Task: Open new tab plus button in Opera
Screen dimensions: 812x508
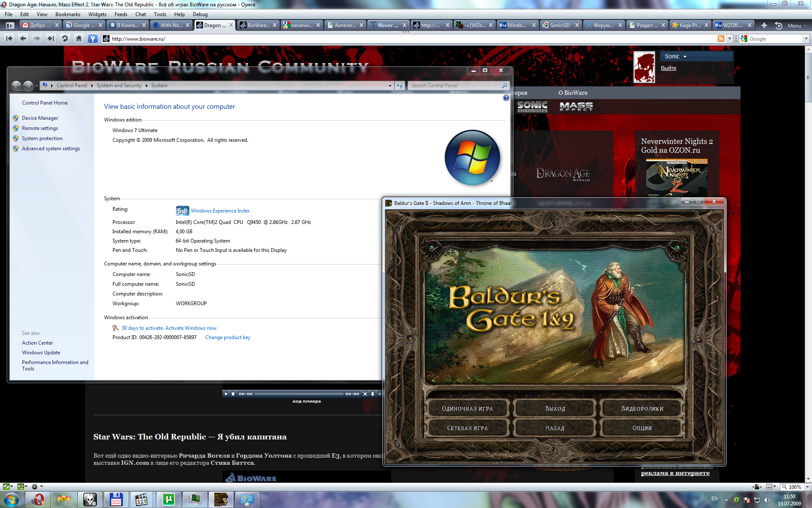Action: [x=764, y=25]
